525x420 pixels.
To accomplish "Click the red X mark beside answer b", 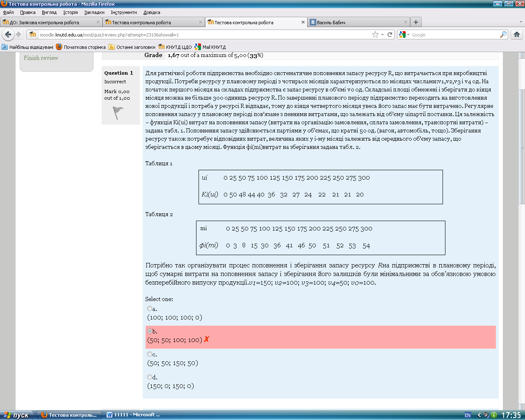I will (x=206, y=339).
